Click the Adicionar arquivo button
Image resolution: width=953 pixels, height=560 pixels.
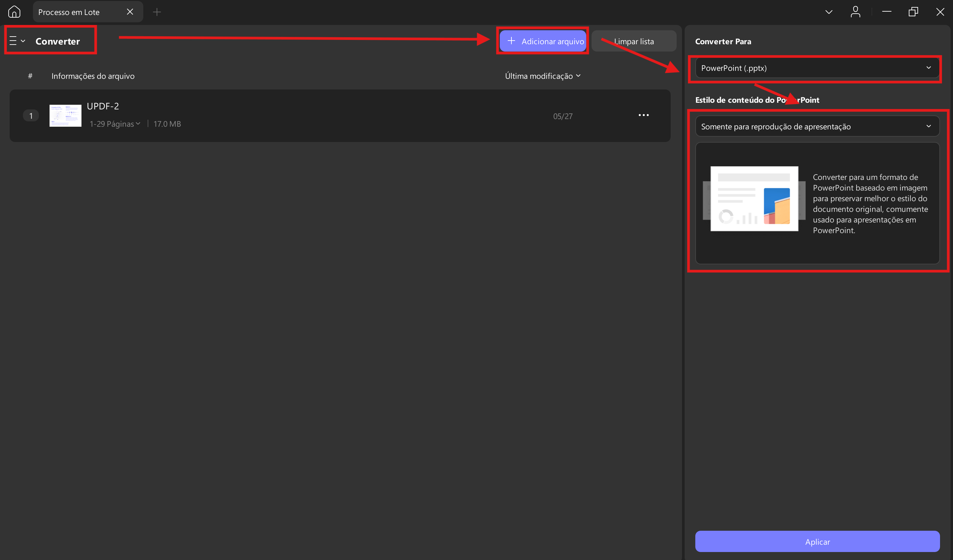tap(543, 41)
